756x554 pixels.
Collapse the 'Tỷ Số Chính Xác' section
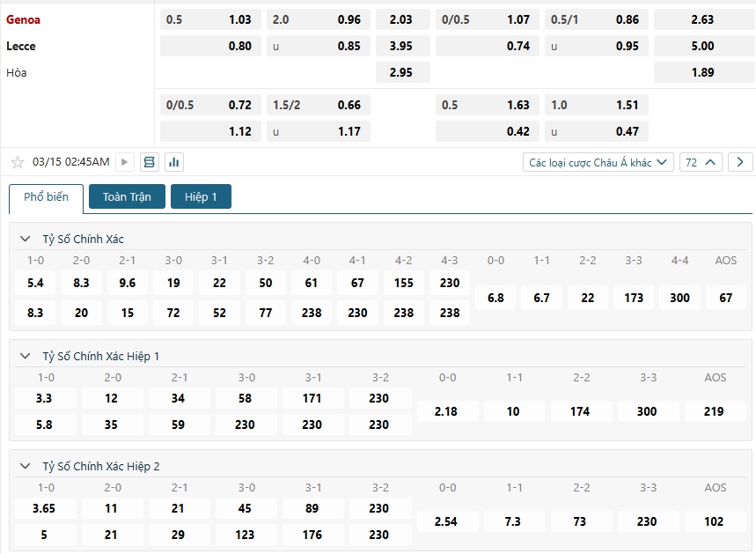tap(25, 239)
